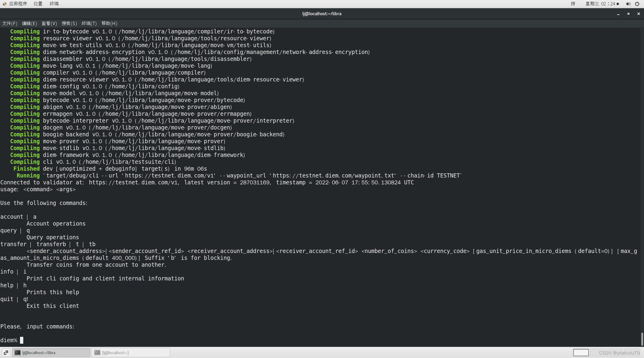Screen dimensions: 644x358
Task: Click the 'Compiling bytecode-interpreter' line
Action: [152, 121]
